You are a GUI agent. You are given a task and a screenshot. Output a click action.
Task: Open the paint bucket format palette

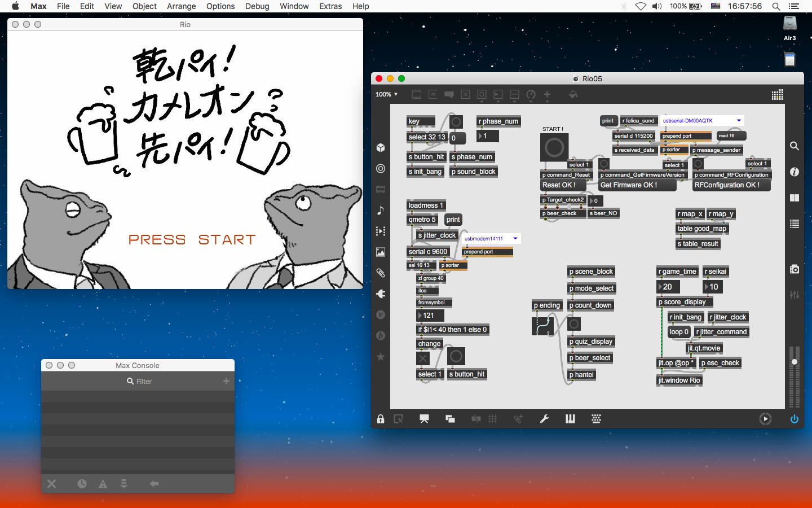(x=573, y=94)
